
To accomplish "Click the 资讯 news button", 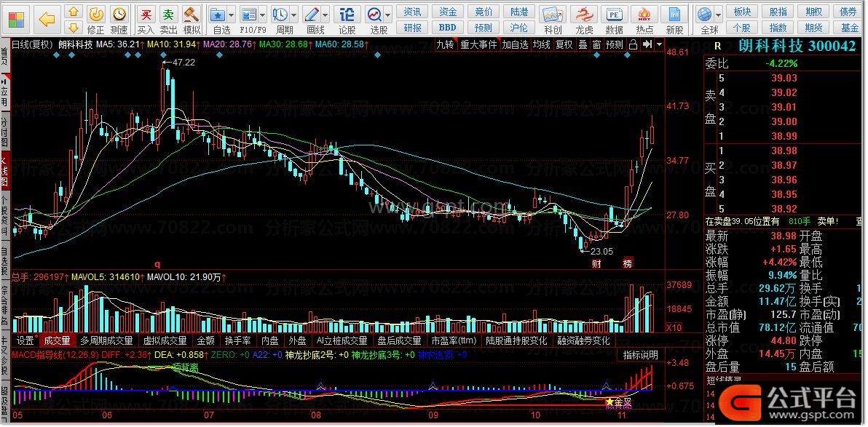I will tap(412, 12).
